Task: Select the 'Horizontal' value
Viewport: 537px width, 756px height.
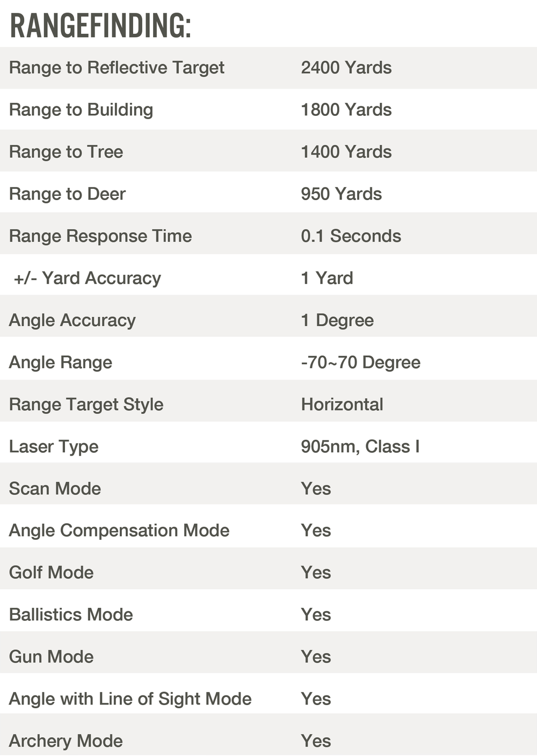Action: [x=342, y=405]
